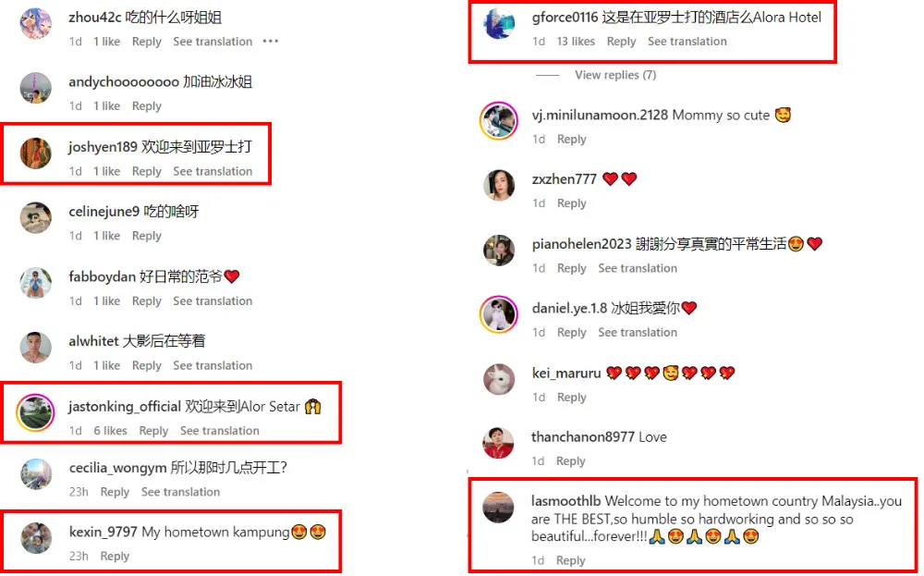View 6 likes on jastonking_official's comment
This screenshot has width=924, height=576.
(x=110, y=431)
